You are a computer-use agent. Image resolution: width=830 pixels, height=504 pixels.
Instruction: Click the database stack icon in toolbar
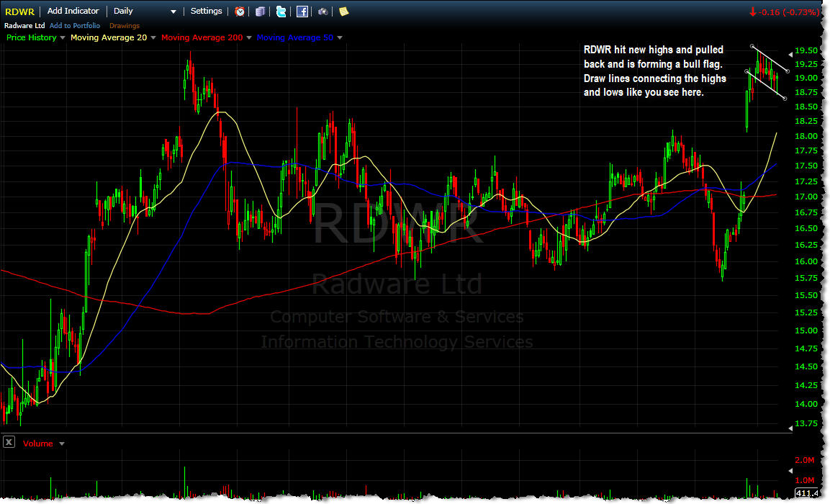260,11
